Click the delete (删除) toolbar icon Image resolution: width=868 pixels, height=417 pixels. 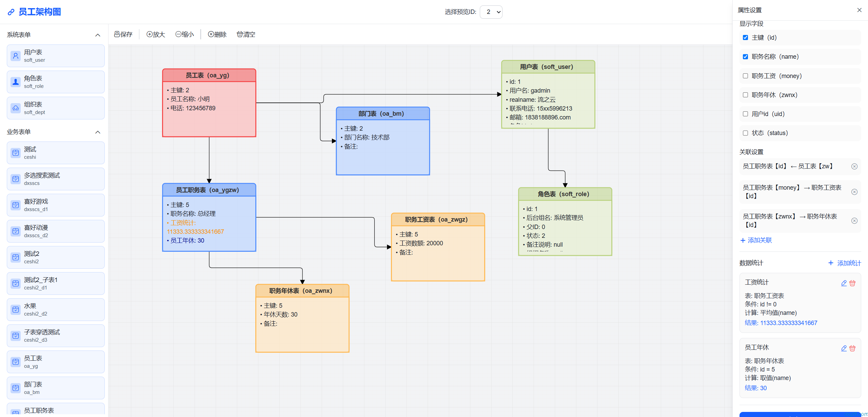coord(211,34)
